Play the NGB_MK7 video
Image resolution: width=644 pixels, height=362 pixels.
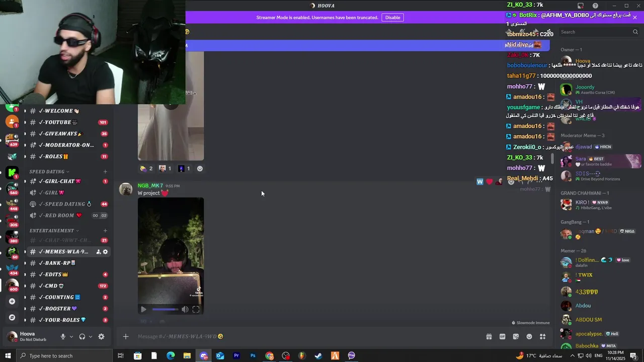pos(143,310)
